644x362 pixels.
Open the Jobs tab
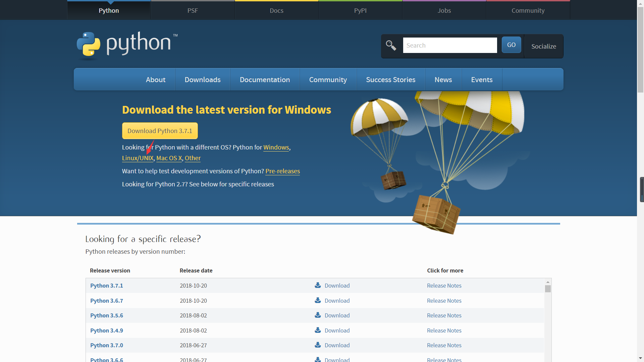[444, 10]
